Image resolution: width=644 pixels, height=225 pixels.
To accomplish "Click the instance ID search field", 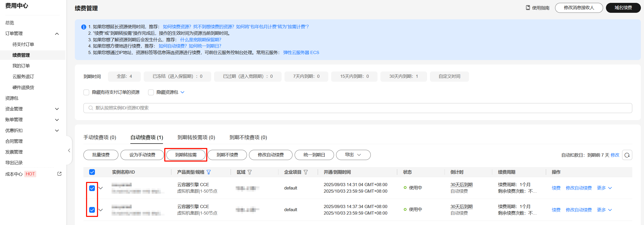I will coord(357,108).
